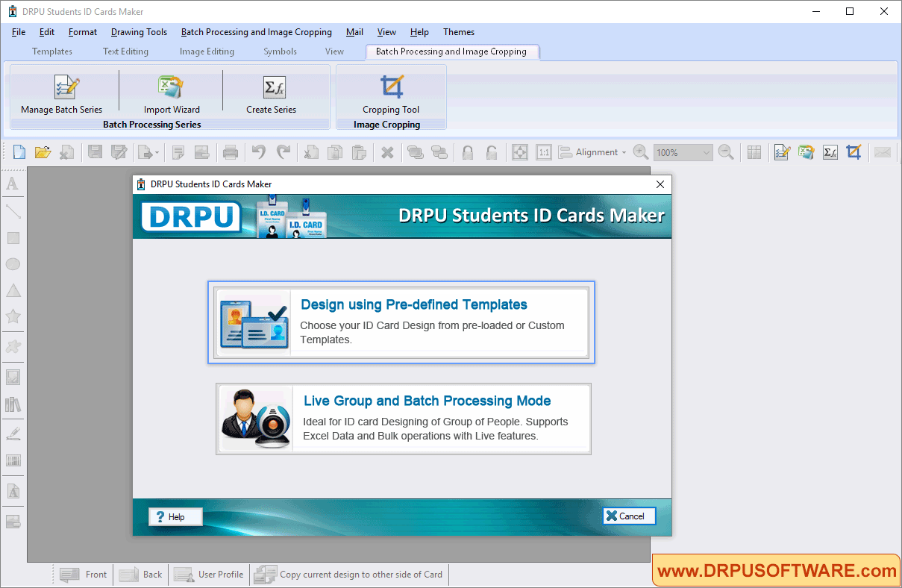
Task: Redo the last action
Action: 284,152
